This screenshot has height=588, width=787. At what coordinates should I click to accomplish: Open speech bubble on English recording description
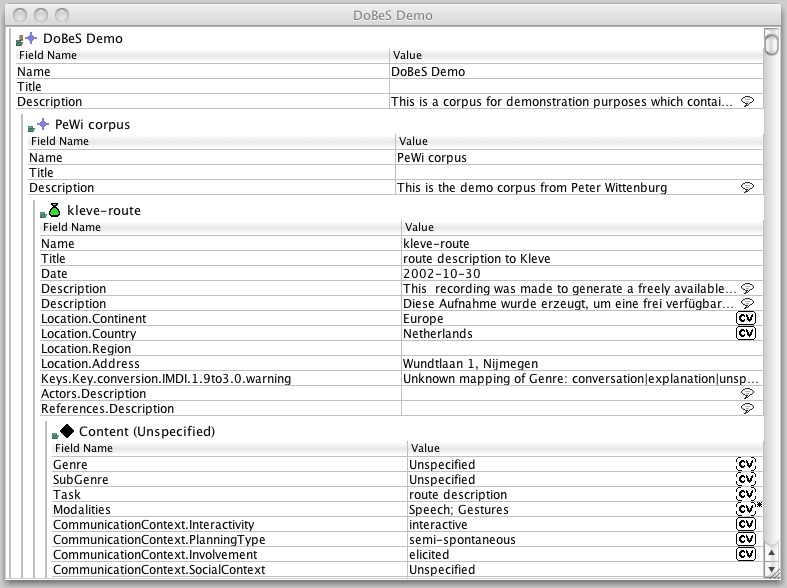click(x=747, y=288)
